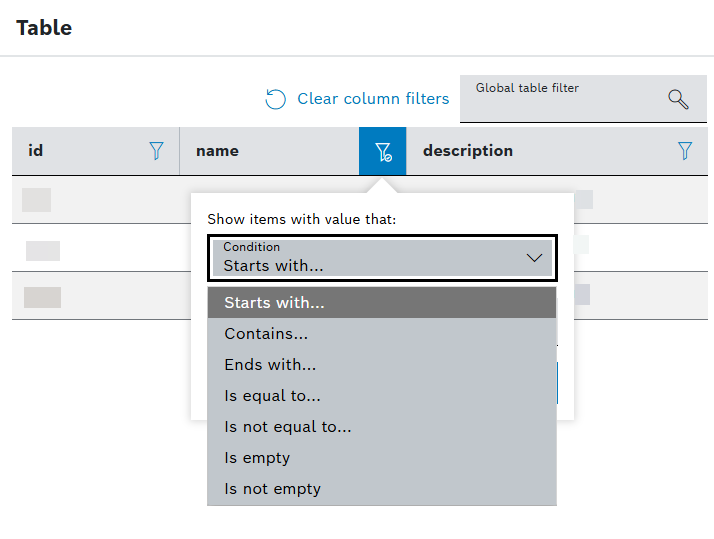Focus the Global table filter field
Viewport: 714px width, 539px height.
(583, 99)
